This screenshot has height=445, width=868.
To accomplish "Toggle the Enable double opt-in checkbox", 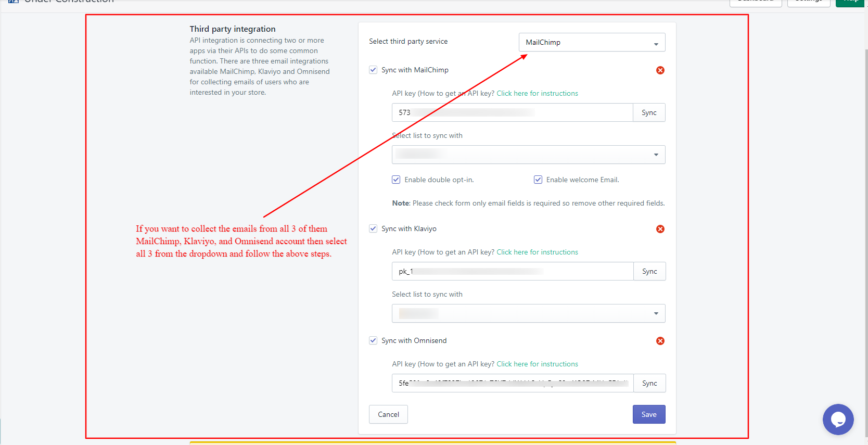I will (396, 180).
